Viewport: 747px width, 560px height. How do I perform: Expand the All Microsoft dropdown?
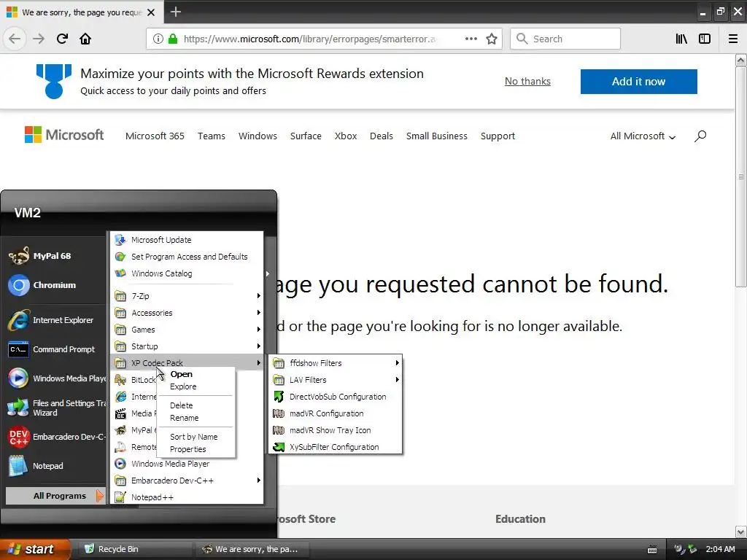643,136
